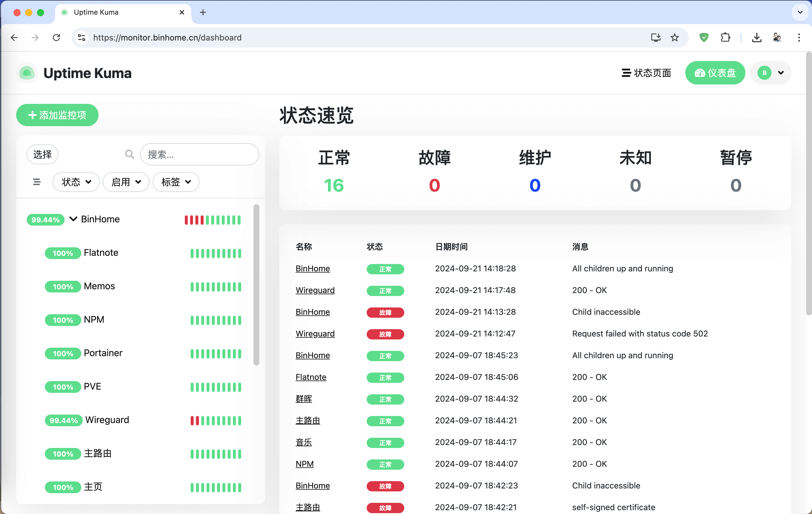Click monitor list scrollbar
The width and height of the screenshot is (812, 514).
(x=256, y=284)
